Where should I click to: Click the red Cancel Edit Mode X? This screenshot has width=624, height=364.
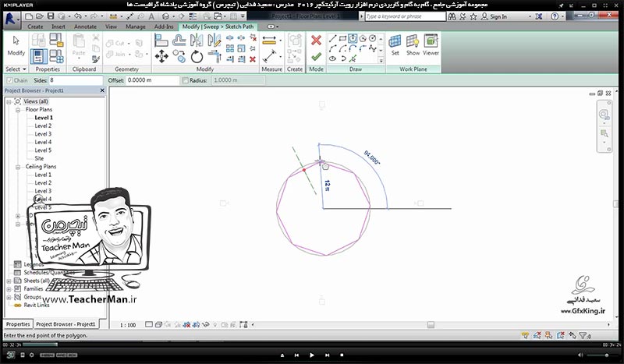[316, 41]
